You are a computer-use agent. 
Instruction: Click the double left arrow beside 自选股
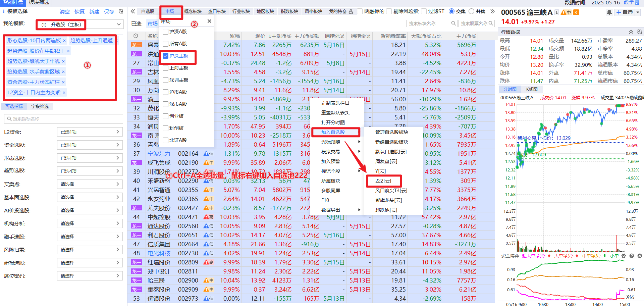click(133, 11)
